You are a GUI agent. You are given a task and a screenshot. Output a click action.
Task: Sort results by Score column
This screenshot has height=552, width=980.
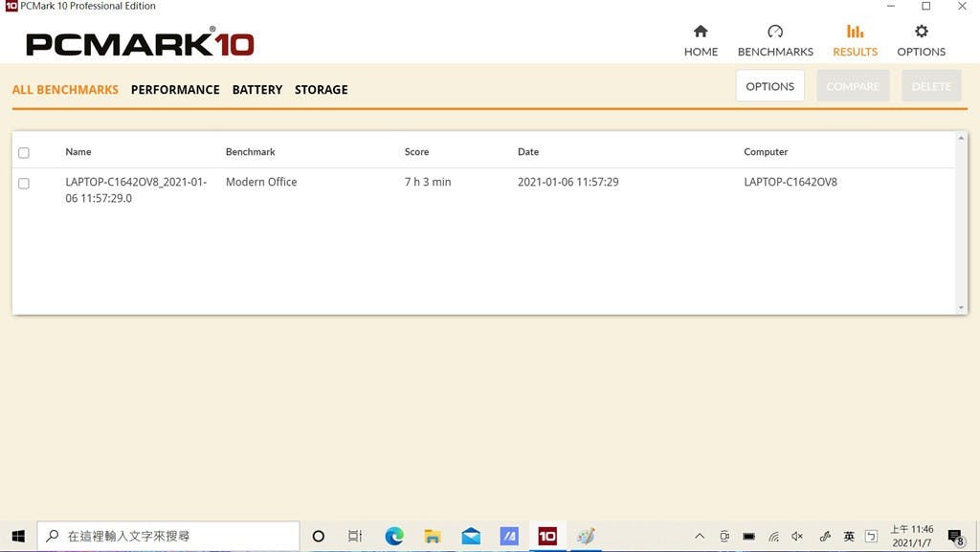pos(417,152)
